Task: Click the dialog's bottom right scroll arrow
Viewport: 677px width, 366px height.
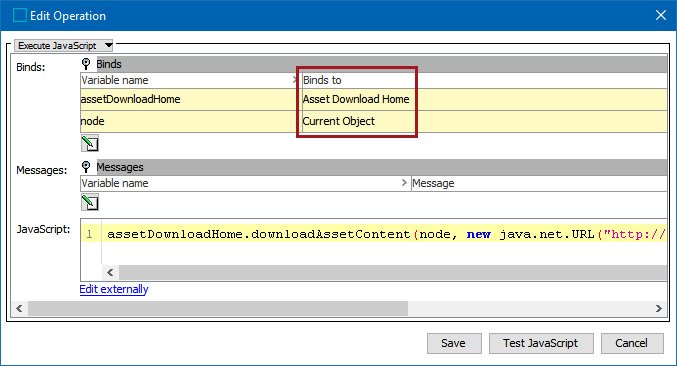Action: click(x=658, y=308)
